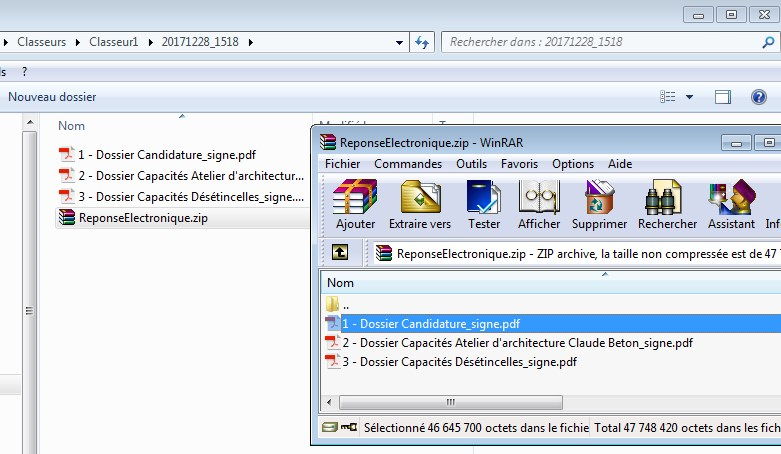Open the Fichier menu in WinRAR
This screenshot has height=454, width=781.
click(342, 163)
